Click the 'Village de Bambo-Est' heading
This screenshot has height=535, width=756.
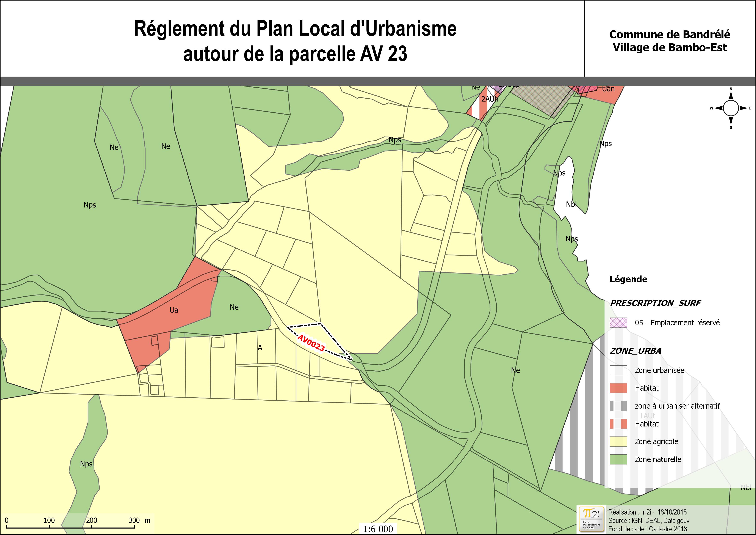(x=670, y=47)
